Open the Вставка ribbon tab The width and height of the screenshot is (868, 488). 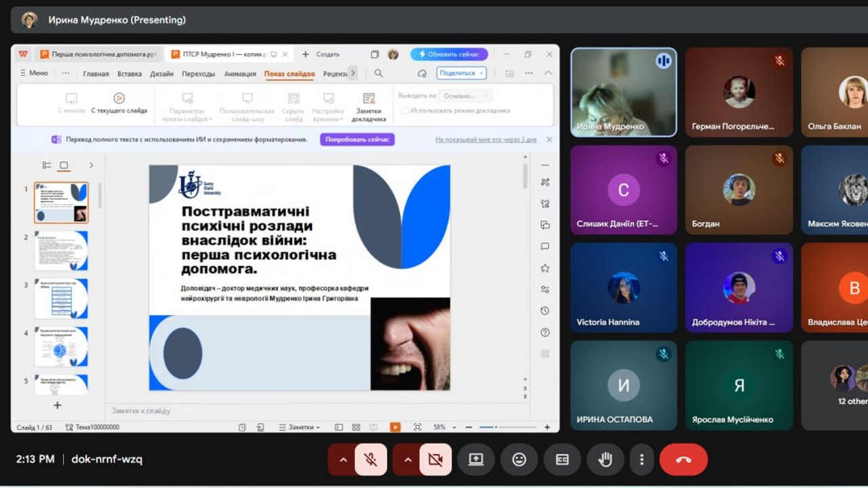[x=130, y=74]
